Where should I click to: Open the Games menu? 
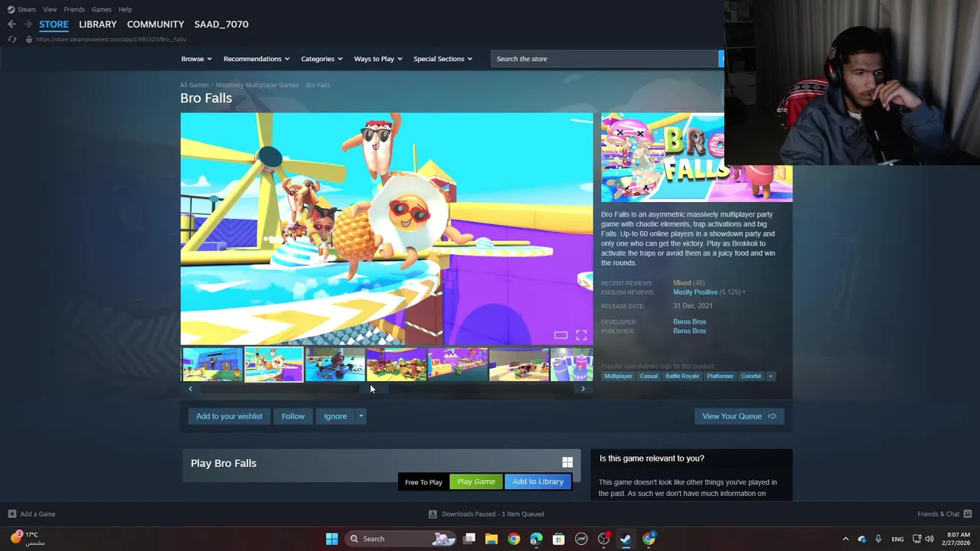tap(101, 9)
